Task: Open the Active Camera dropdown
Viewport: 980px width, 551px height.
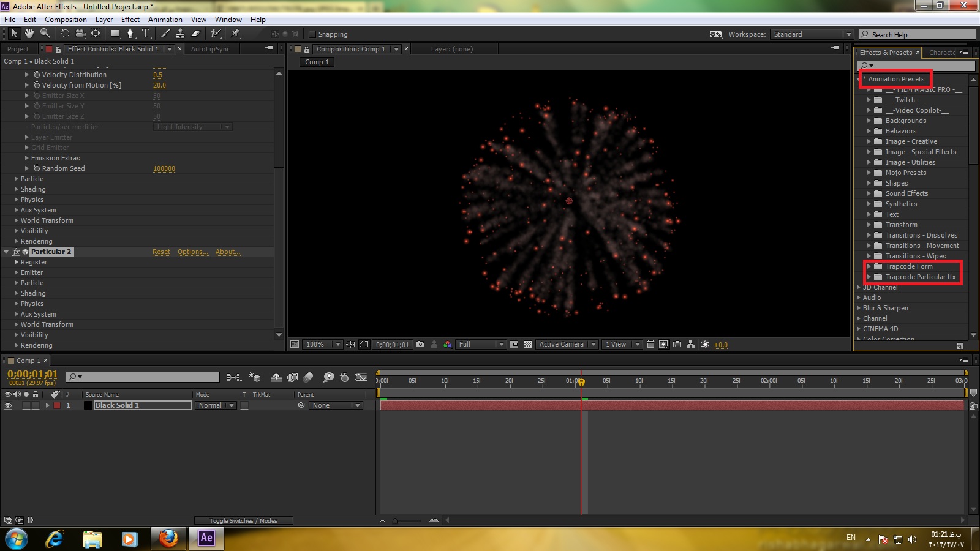Action: (x=567, y=345)
